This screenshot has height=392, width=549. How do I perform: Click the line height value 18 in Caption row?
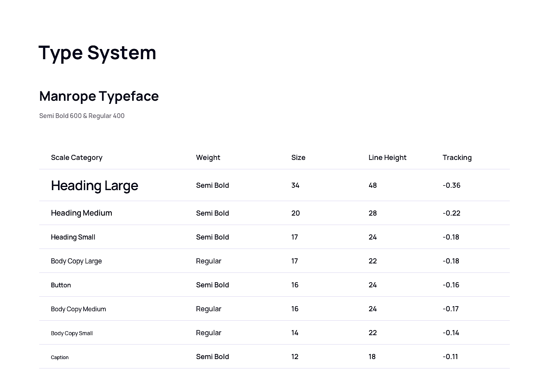click(x=372, y=357)
